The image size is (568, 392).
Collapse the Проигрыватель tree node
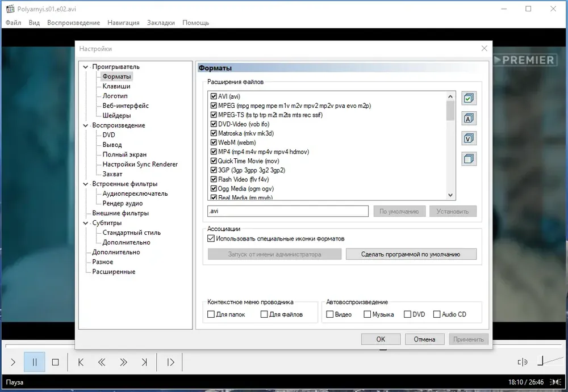[86, 67]
